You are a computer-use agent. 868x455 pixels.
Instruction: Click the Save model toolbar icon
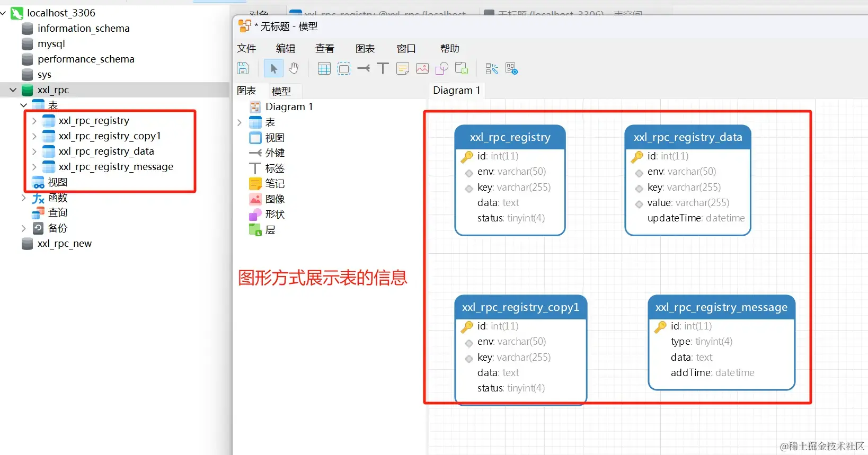click(243, 68)
